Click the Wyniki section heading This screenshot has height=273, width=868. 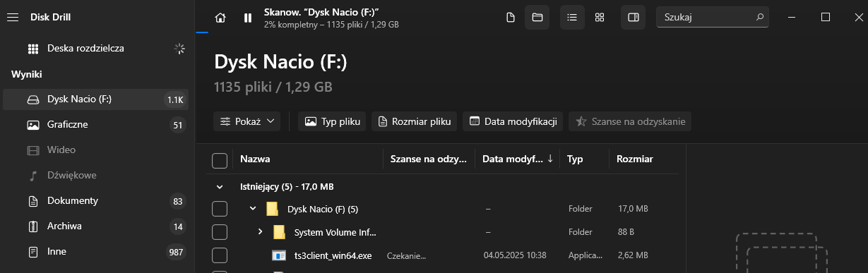27,74
